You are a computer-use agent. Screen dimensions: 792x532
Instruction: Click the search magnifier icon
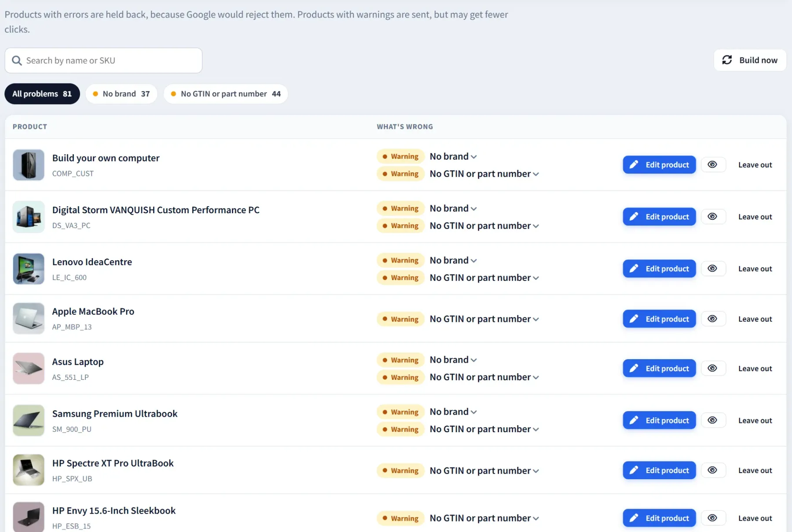(17, 61)
